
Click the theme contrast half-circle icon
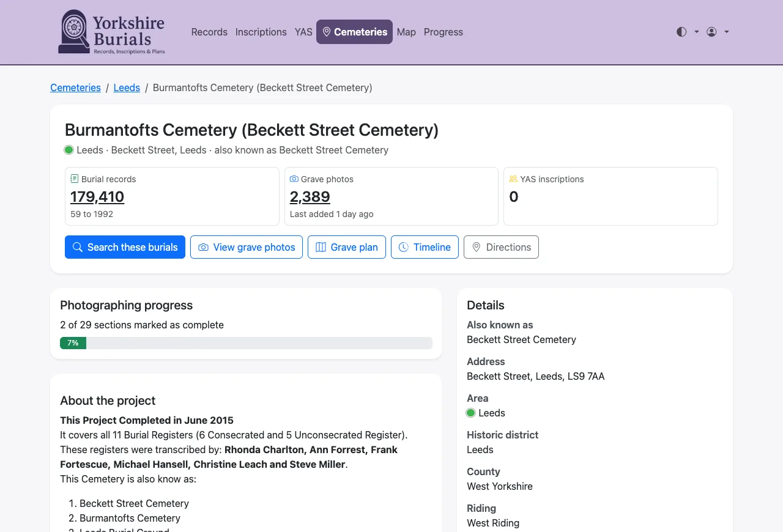681,32
